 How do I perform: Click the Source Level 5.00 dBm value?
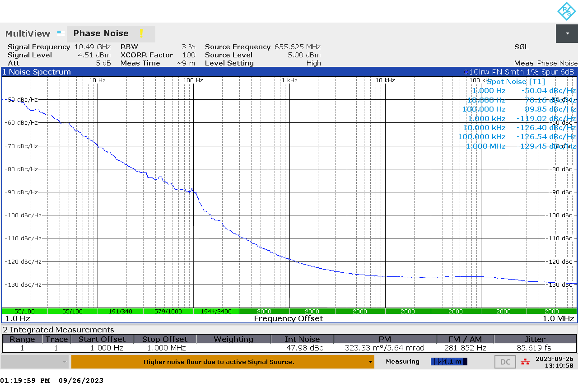[x=304, y=55]
